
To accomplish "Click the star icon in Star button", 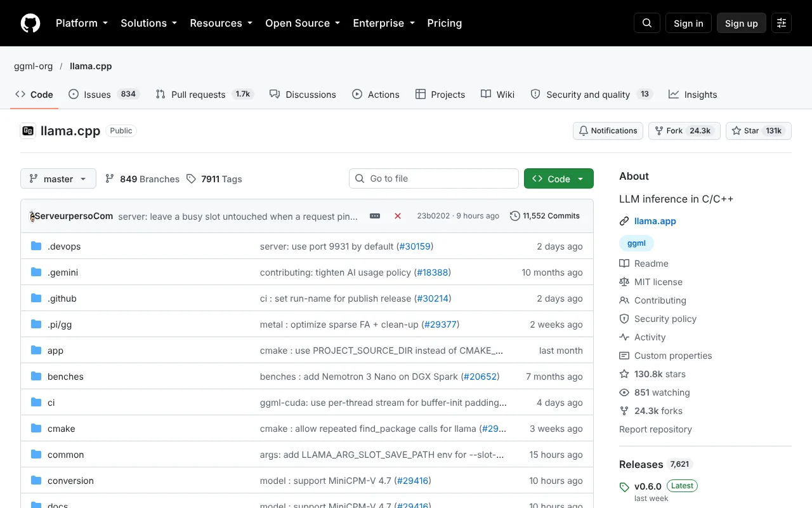I will point(737,131).
